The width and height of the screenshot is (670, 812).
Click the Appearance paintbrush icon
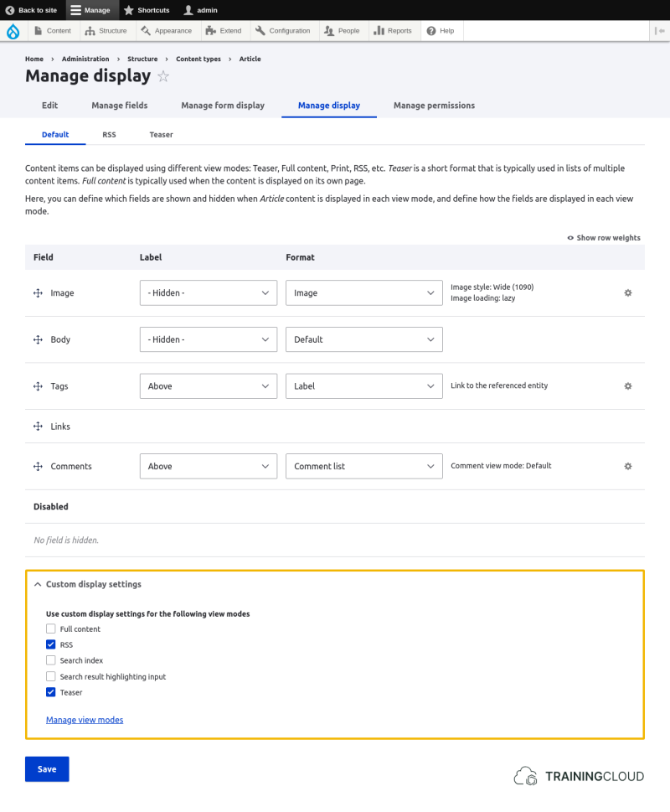point(146,30)
